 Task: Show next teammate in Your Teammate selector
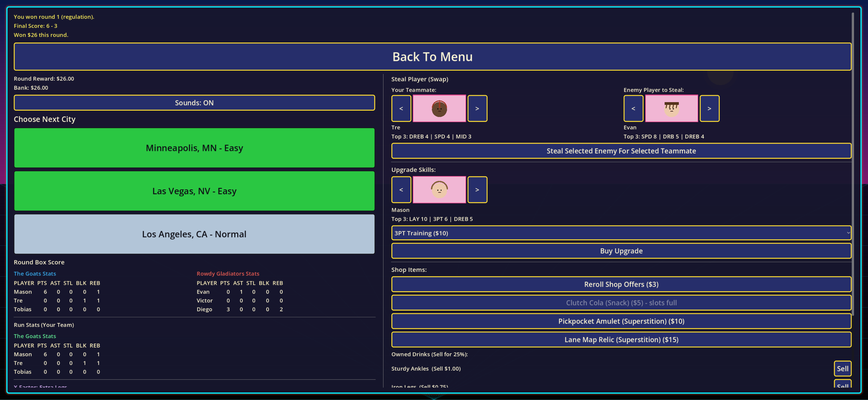click(x=477, y=109)
